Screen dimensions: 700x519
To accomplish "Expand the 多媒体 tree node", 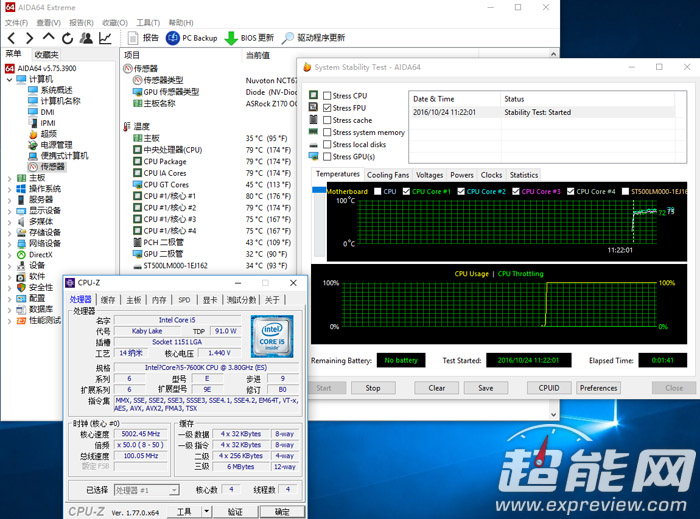I will 9,222.
